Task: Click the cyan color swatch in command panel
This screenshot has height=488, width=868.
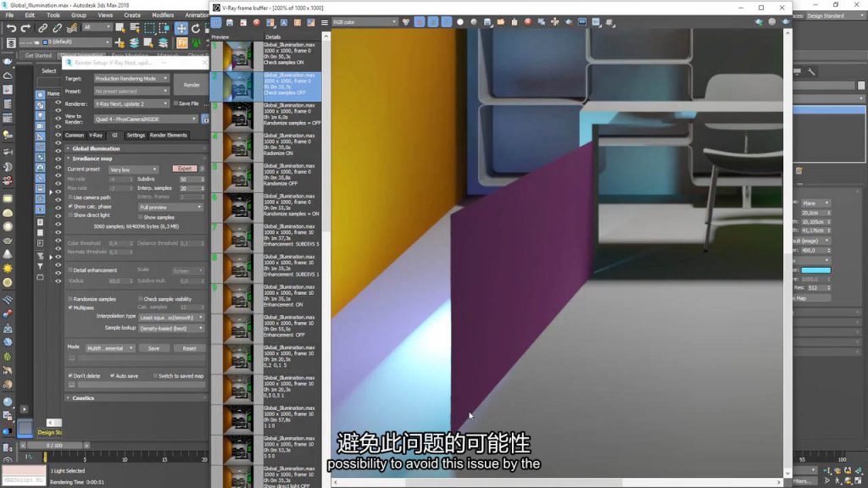Action: pos(816,270)
